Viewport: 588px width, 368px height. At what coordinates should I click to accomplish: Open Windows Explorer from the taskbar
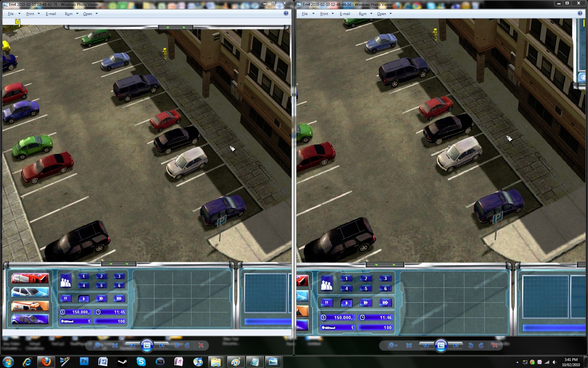(216, 362)
